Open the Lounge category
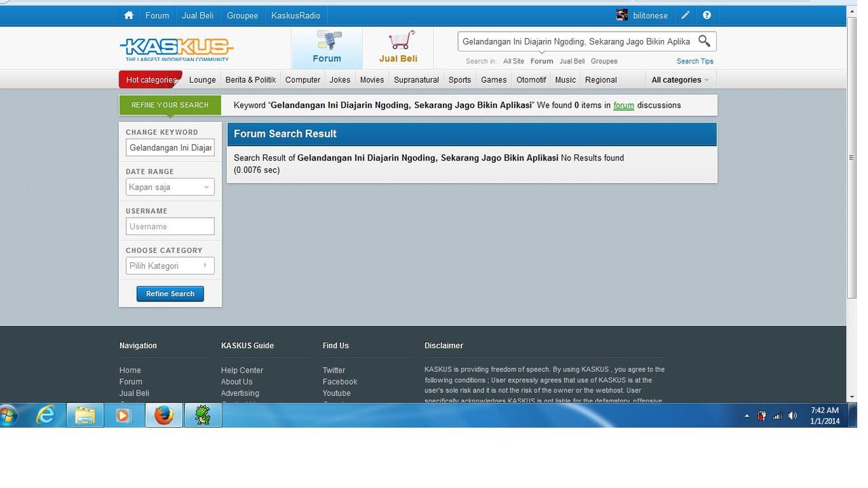Screen dimensions: 868x488 [202, 79]
